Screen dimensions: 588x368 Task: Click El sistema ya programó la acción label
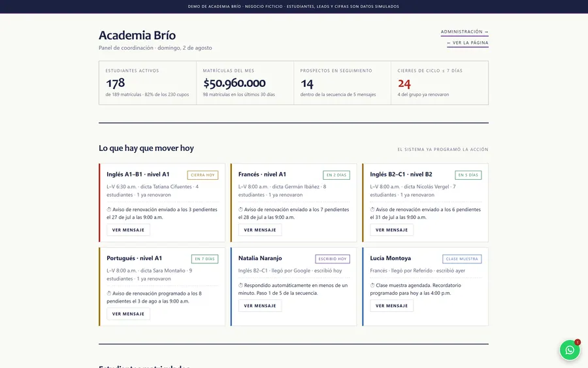[x=443, y=149]
